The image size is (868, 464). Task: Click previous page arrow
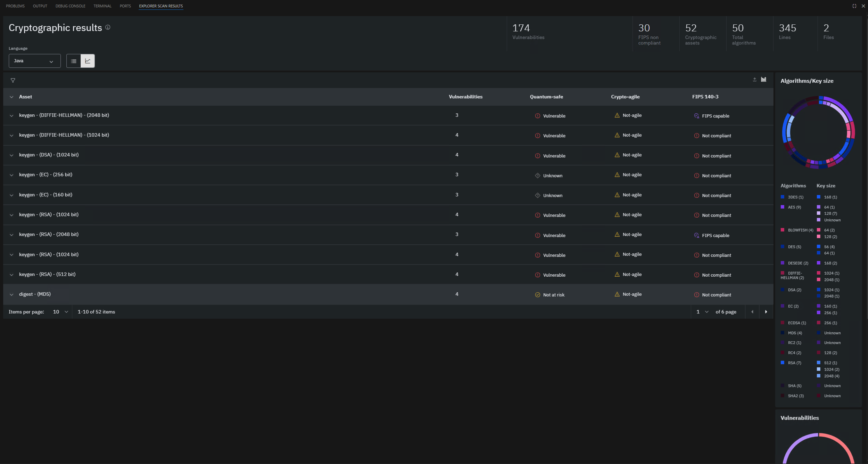[x=752, y=312]
